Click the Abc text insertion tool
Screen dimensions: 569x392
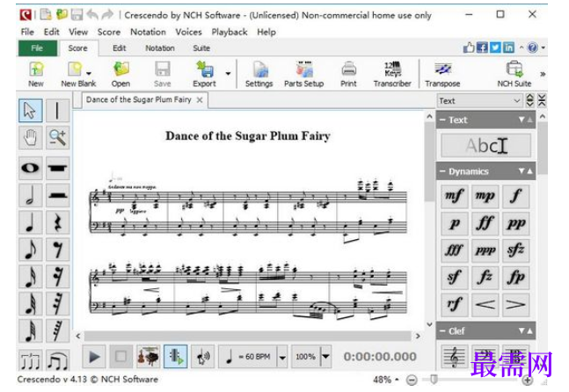pos(485,145)
